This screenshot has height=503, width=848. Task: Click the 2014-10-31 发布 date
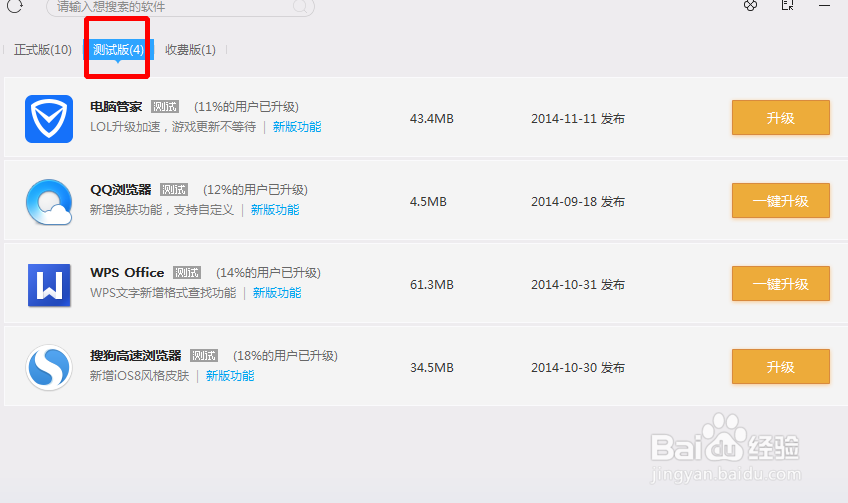pyautogui.click(x=578, y=284)
